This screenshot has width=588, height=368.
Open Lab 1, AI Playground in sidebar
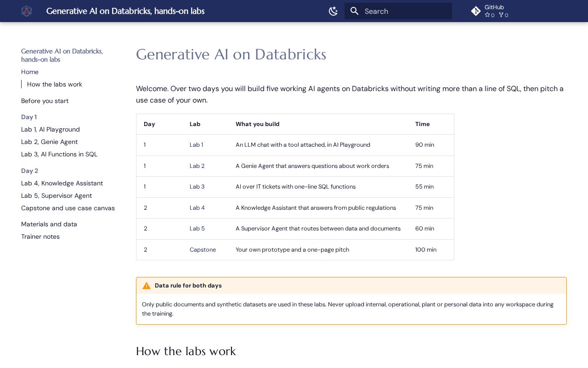click(x=51, y=129)
